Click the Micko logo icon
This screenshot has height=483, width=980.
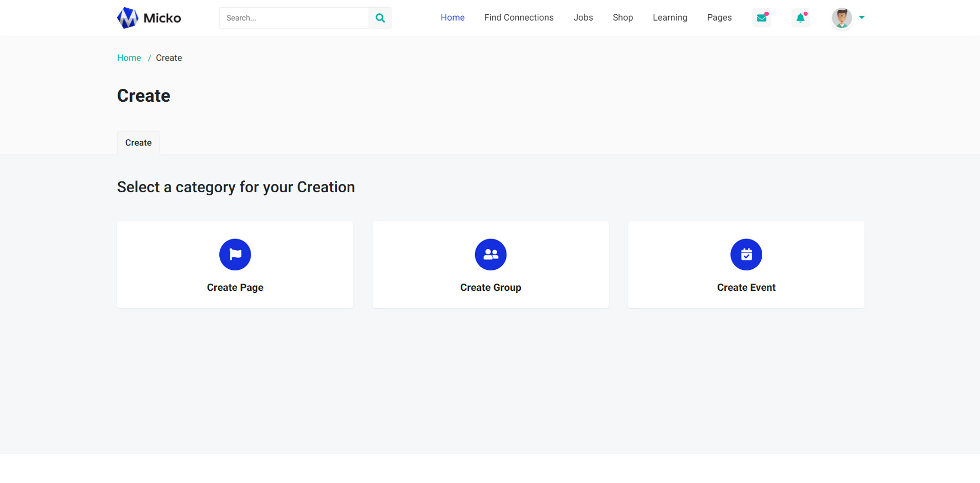coord(127,18)
